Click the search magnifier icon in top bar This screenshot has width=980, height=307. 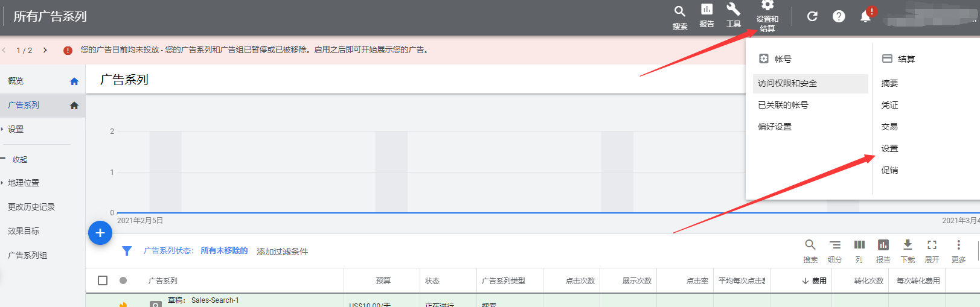[x=679, y=11]
